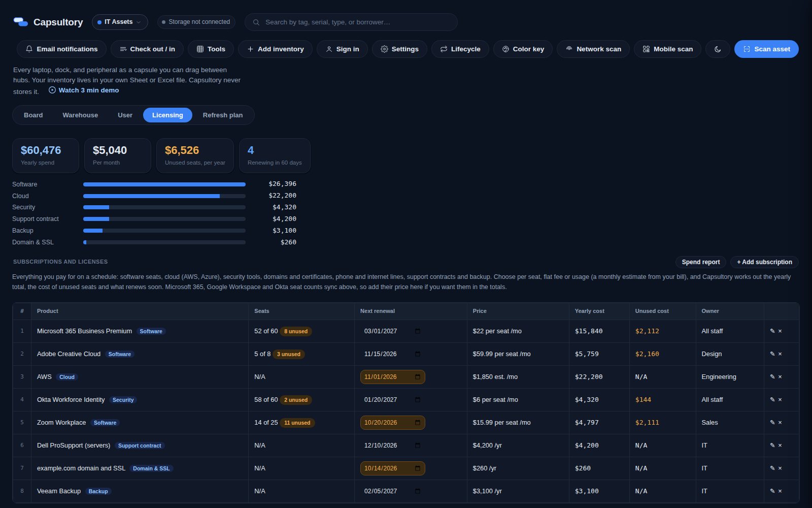Screen dimensions: 812x508
Task: Watch the 3 min demo link
Action: pos(84,90)
